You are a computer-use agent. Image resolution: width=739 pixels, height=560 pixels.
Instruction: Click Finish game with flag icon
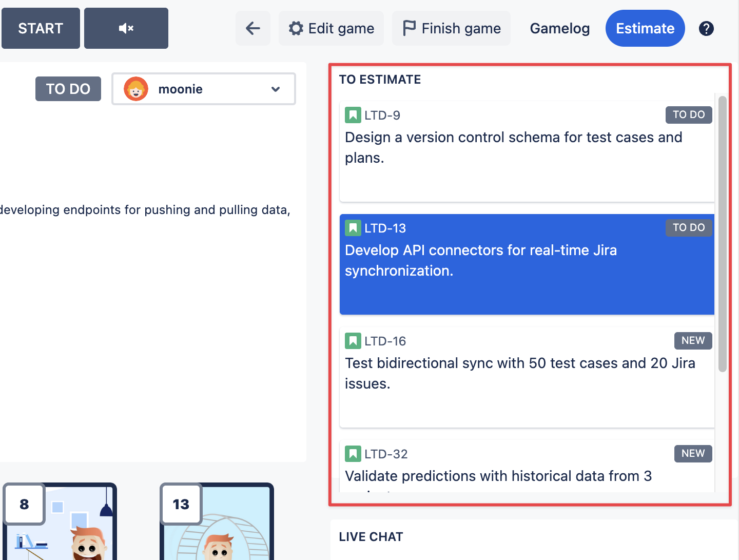pyautogui.click(x=451, y=28)
